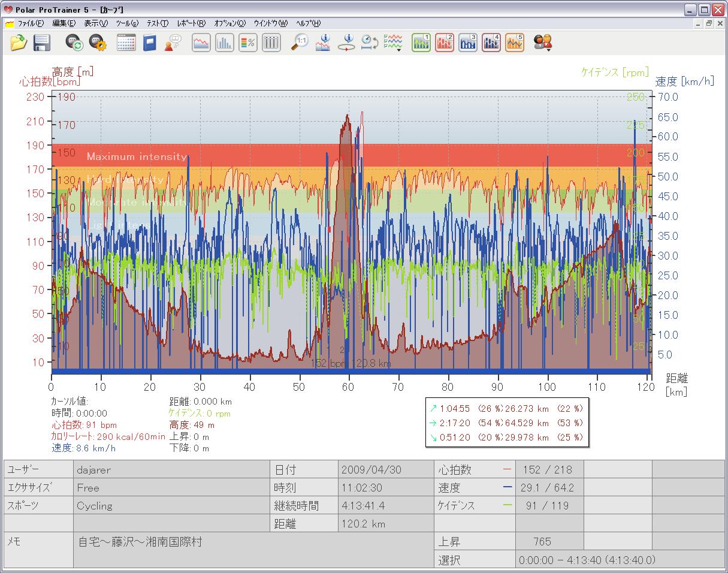
Task: Open the percent distribution view icon
Action: (x=248, y=43)
